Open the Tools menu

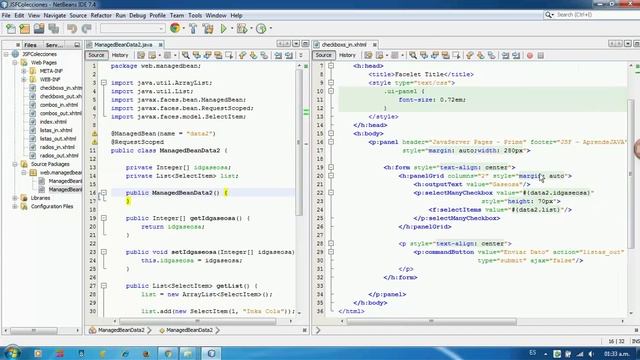[x=195, y=16]
